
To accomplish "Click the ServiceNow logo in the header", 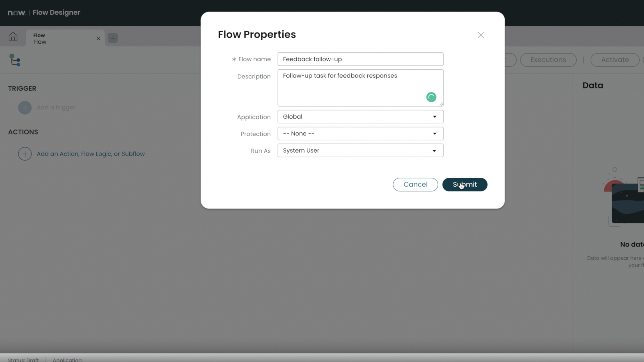I will [x=17, y=12].
